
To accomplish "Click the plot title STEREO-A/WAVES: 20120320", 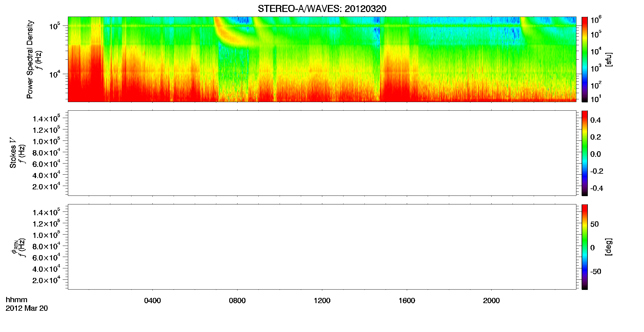I will pos(322,9).
